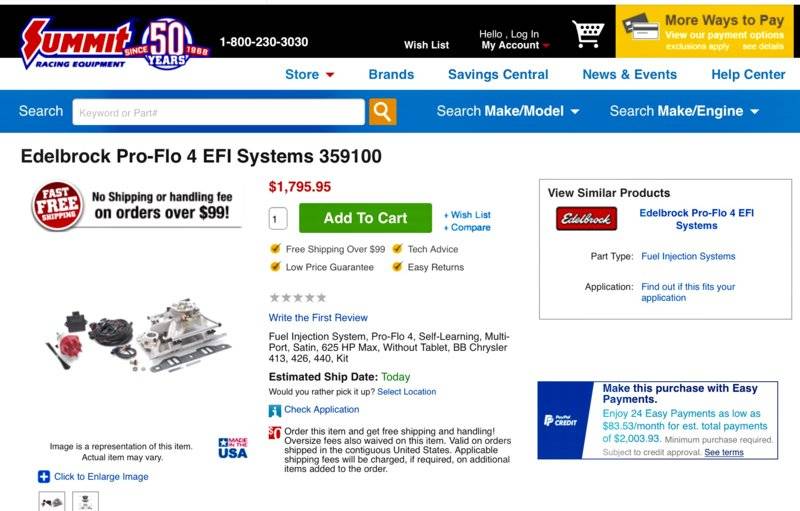Screen dimensions: 800x511
Task: Click the orange search magnifier button
Action: (x=383, y=112)
